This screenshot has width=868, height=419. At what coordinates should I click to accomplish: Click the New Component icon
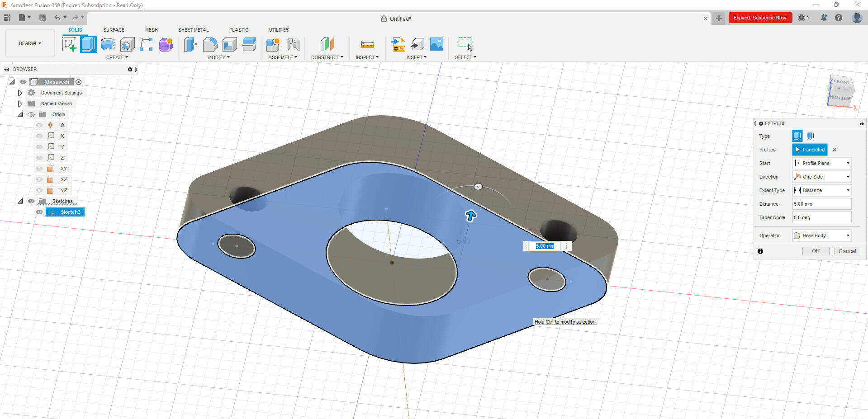pos(273,44)
